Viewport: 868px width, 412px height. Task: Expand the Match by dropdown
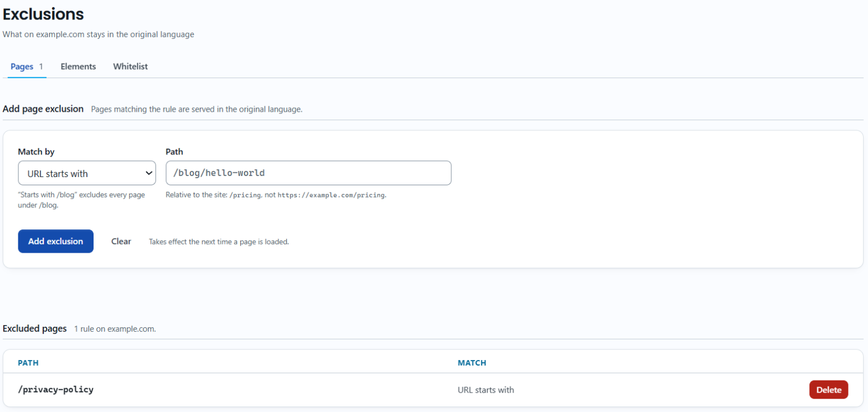click(x=87, y=173)
